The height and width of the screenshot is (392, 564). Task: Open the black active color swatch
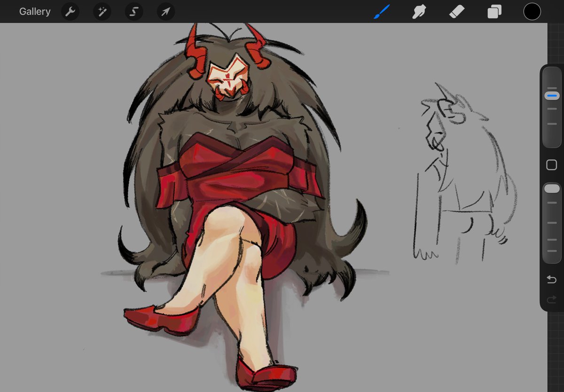point(532,12)
